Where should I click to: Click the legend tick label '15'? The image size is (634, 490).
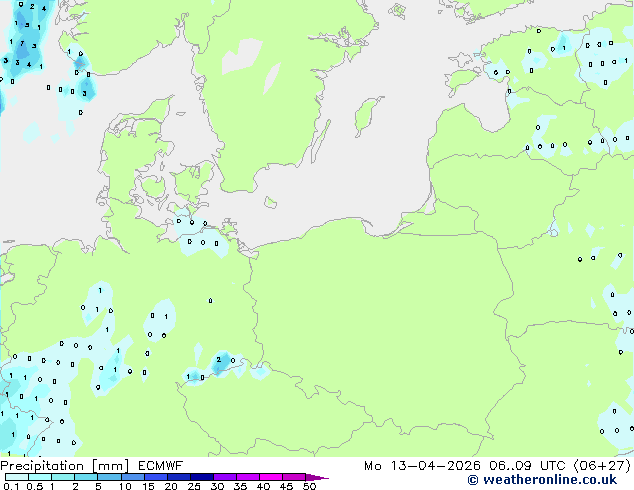point(148,486)
